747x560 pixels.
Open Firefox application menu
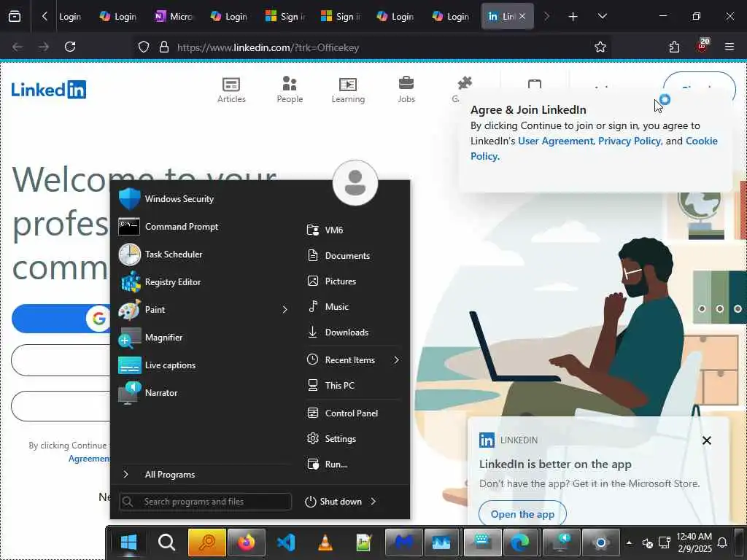729,47
